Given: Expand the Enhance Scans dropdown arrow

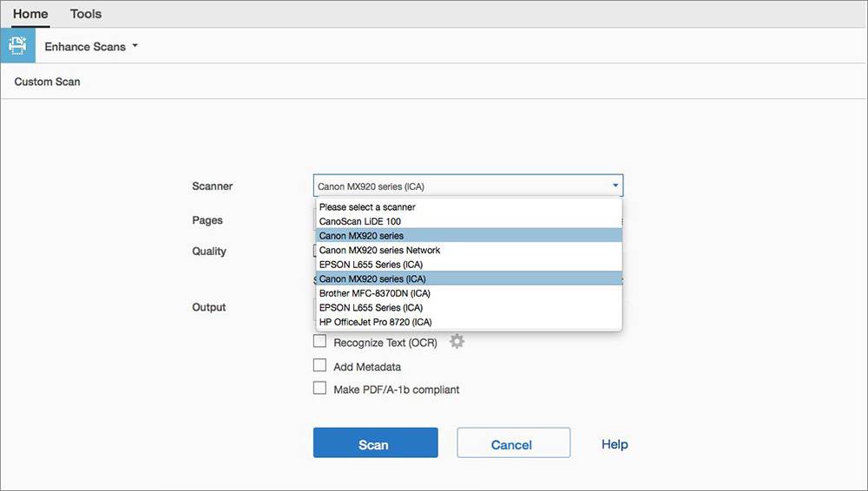Looking at the screenshot, I should (x=135, y=46).
